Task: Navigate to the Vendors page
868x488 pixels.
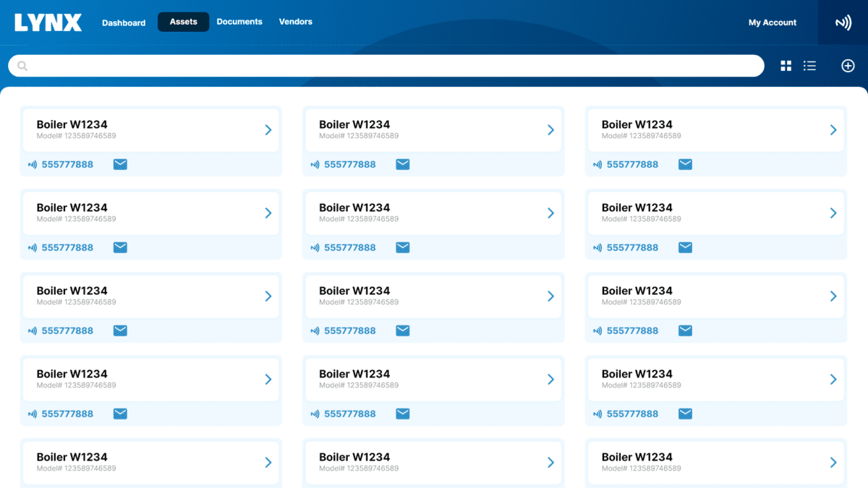Action: [296, 22]
